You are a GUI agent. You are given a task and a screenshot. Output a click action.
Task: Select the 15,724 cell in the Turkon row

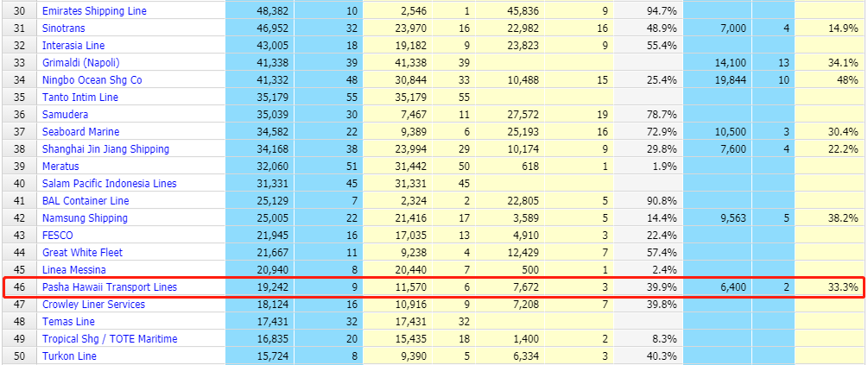point(259,356)
